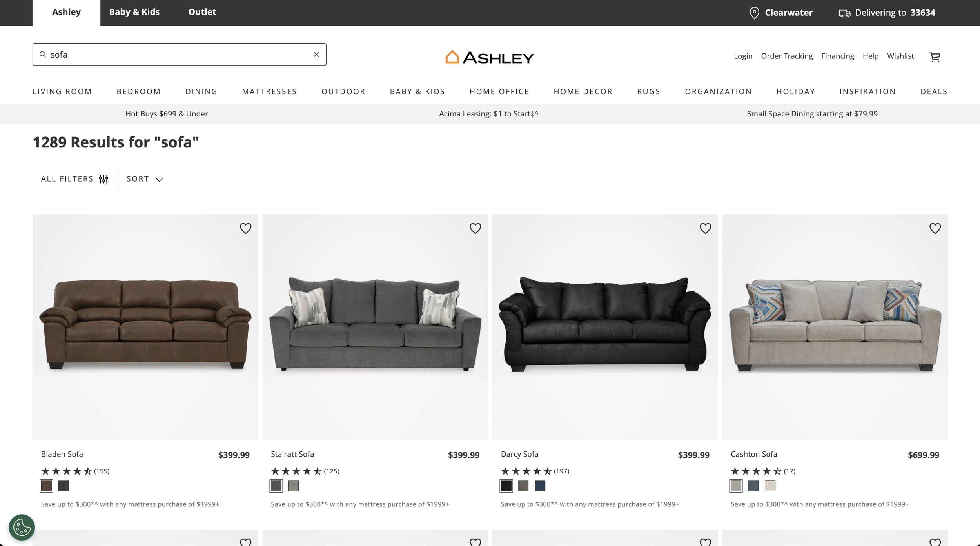
Task: Click the delivery truck icon
Action: tap(844, 13)
